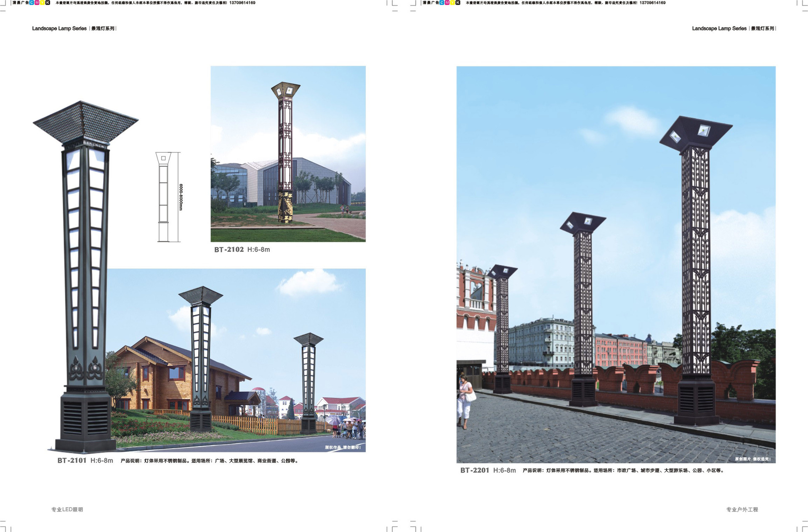Click the lamp dimension line drawing
The height and width of the screenshot is (532, 808).
click(163, 197)
